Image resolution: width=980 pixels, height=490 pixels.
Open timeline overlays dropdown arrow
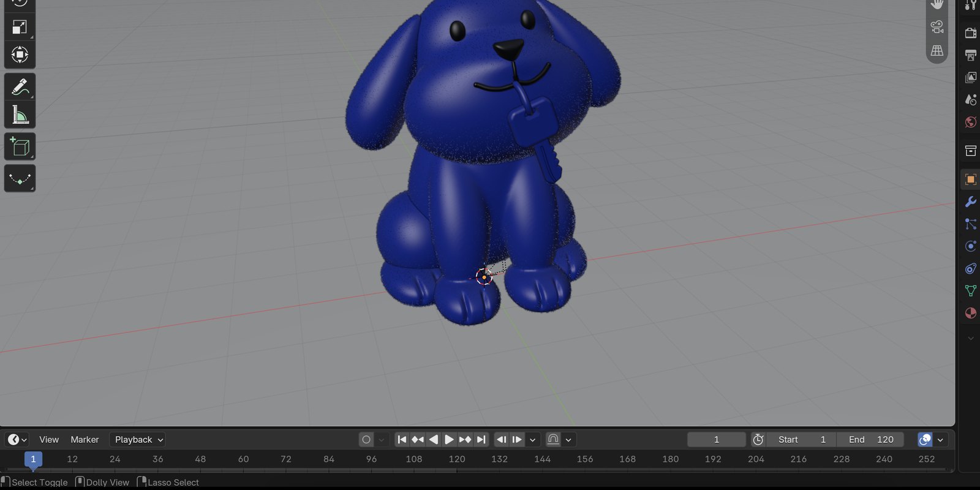(x=940, y=440)
